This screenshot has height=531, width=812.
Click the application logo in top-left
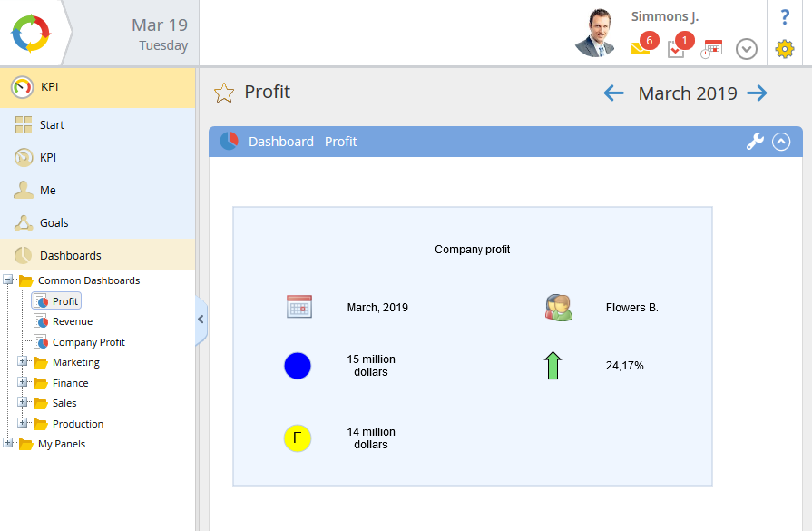32,33
